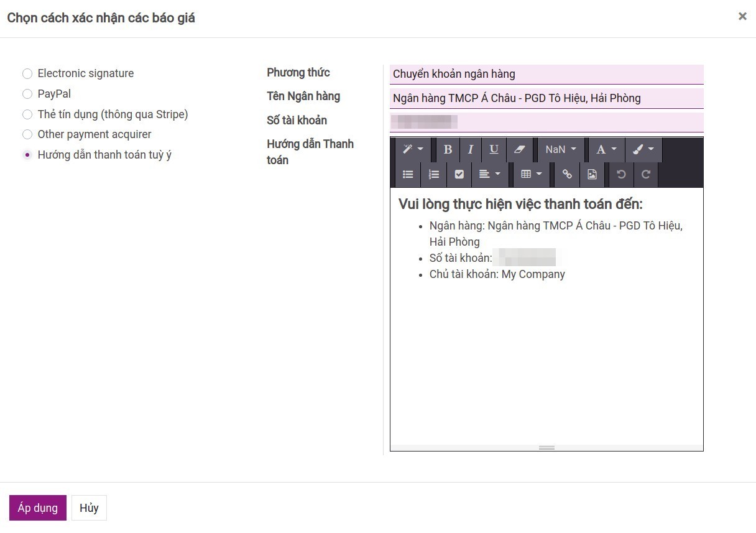Click the Hủy cancel button

pyautogui.click(x=89, y=508)
